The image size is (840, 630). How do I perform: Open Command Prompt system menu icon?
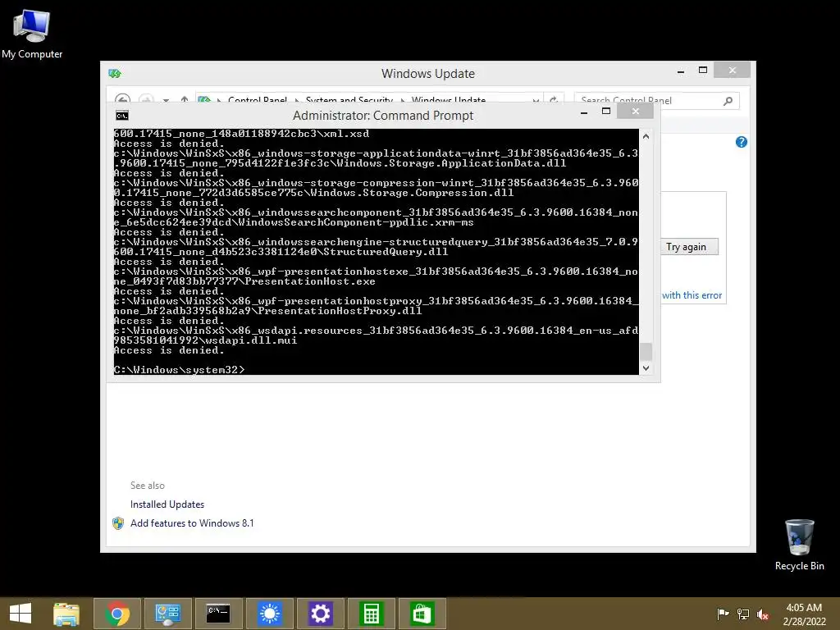point(122,115)
